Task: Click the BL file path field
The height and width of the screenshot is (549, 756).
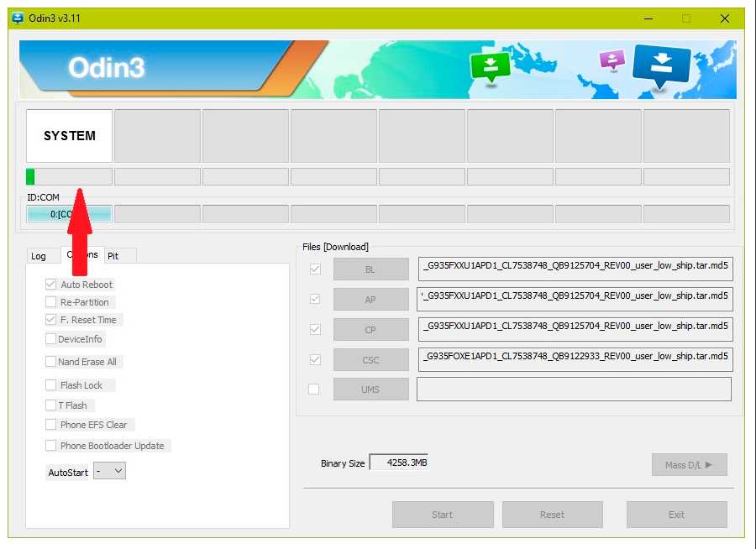Action: pyautogui.click(x=575, y=269)
